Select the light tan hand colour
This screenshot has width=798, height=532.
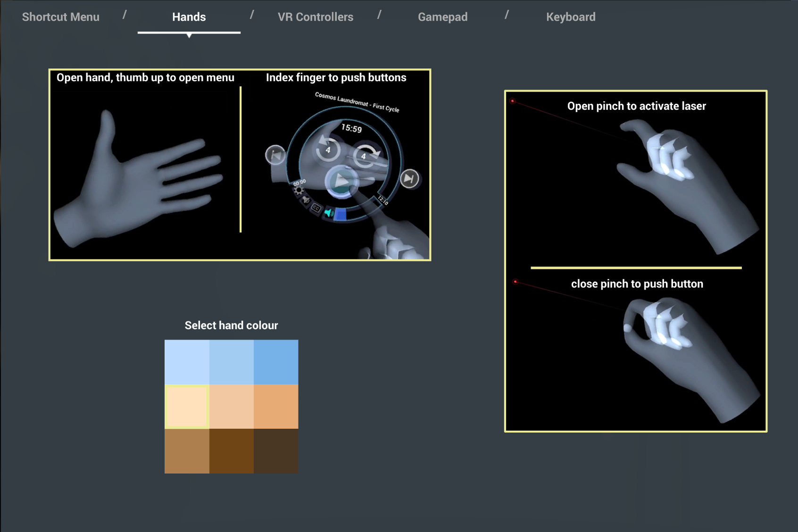pos(232,407)
